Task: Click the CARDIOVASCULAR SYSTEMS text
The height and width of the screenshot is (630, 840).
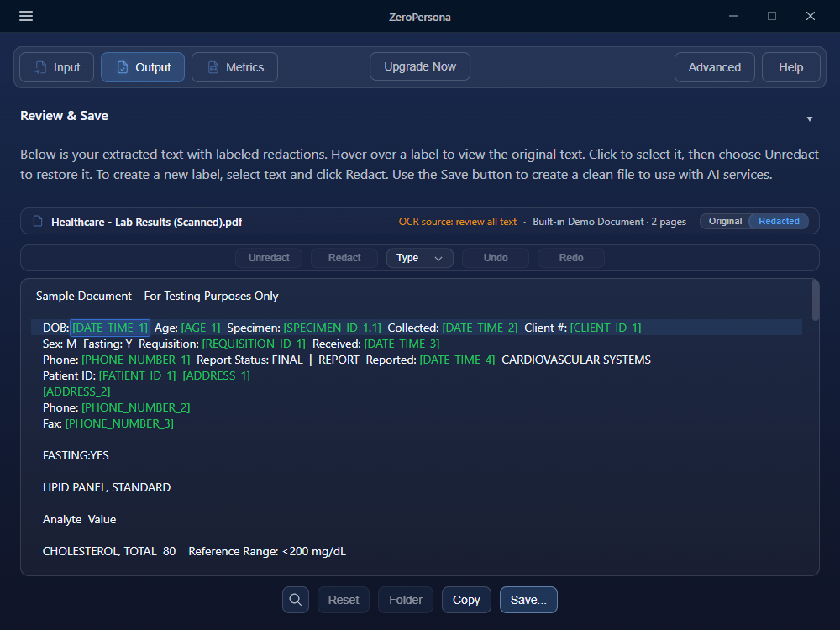Action: [576, 360]
